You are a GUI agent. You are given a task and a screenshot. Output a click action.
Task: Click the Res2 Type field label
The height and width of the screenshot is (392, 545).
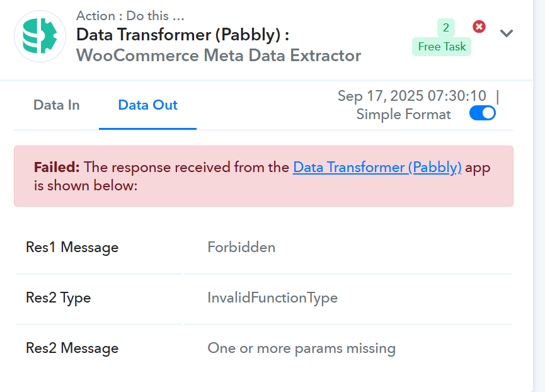point(59,298)
